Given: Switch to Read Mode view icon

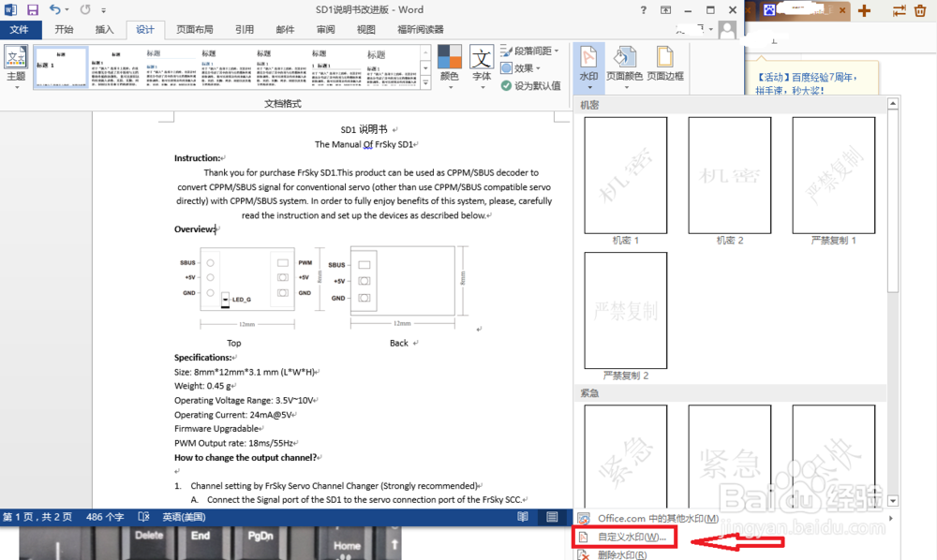Looking at the screenshot, I should (523, 517).
